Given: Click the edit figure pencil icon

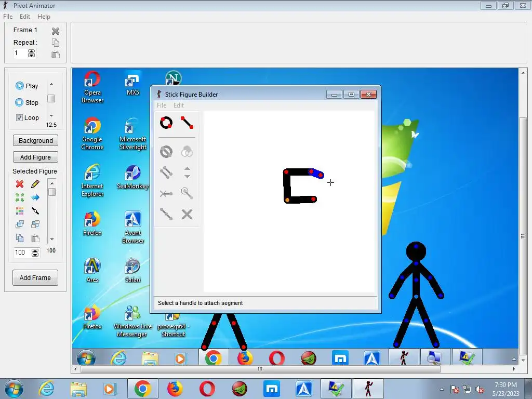Looking at the screenshot, I should (35, 184).
